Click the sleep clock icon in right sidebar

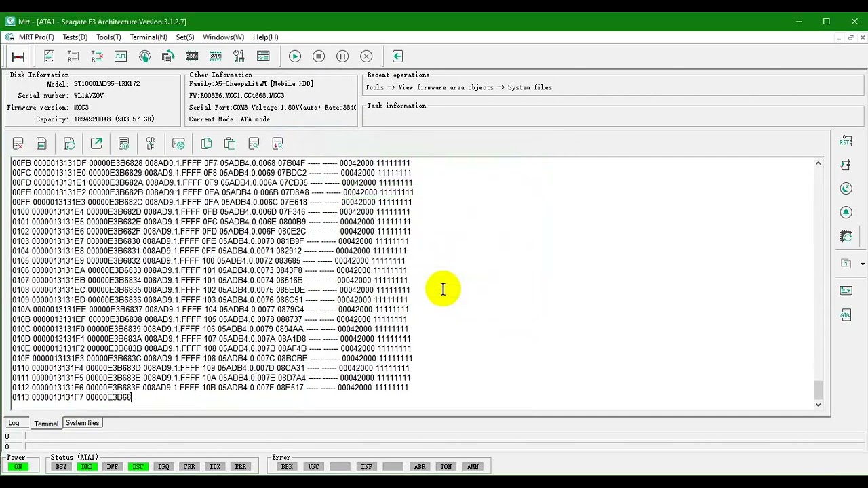[846, 188]
